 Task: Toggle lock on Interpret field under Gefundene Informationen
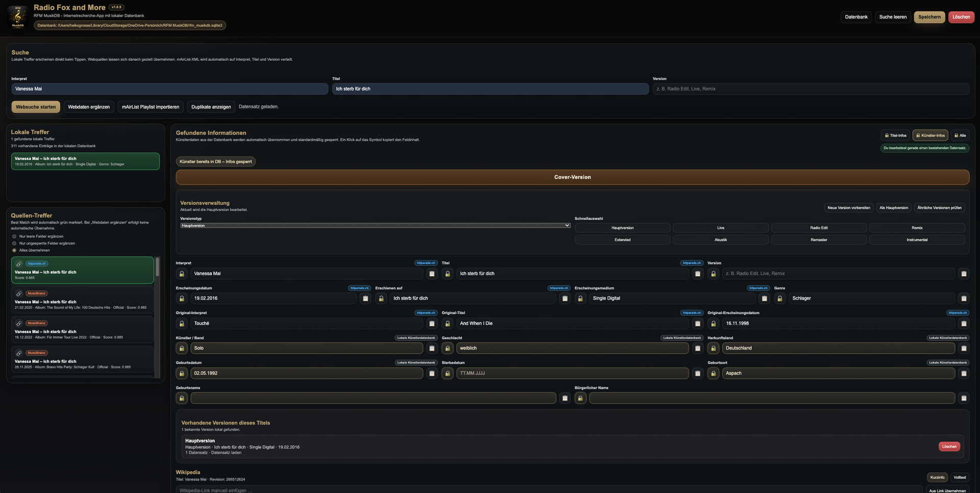(x=182, y=274)
